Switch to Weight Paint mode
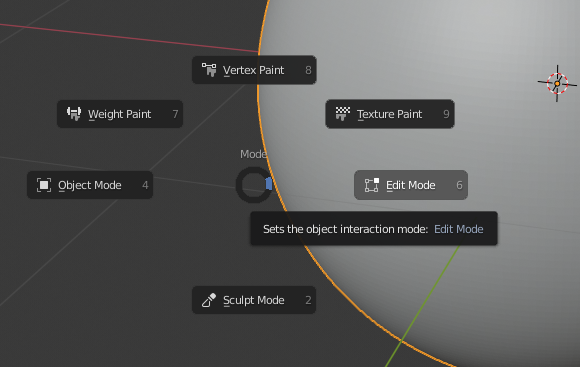The image size is (580, 367). pos(120,114)
